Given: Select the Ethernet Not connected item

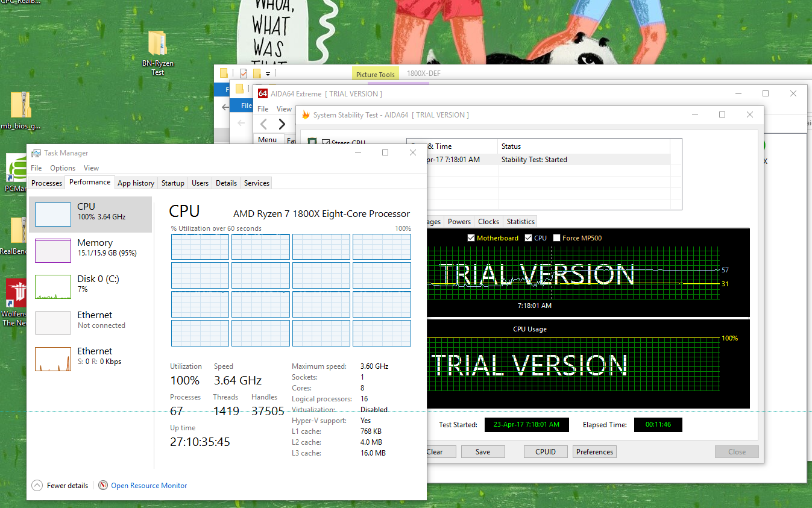Looking at the screenshot, I should pyautogui.click(x=90, y=323).
